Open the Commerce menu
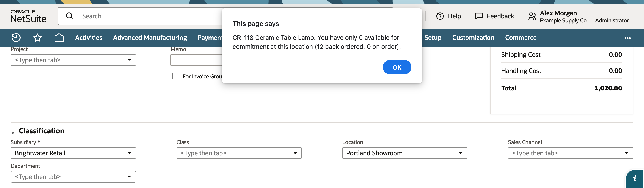Viewport: 644px width, 188px height. point(521,38)
